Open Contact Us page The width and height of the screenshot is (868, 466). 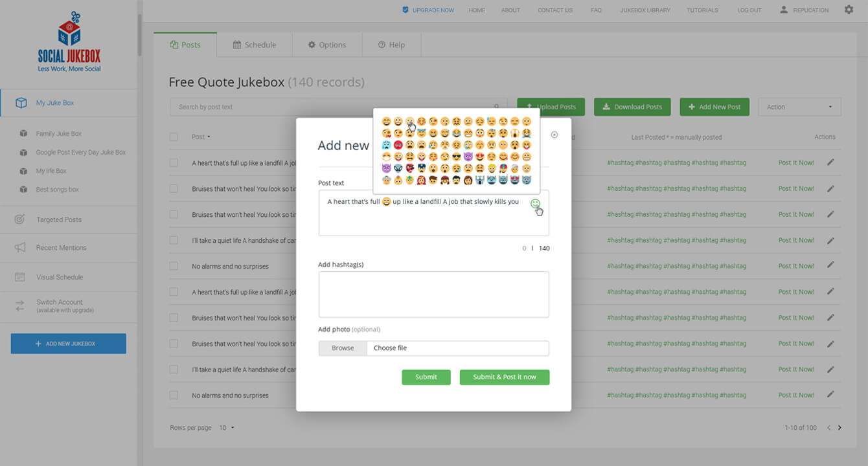(555, 10)
